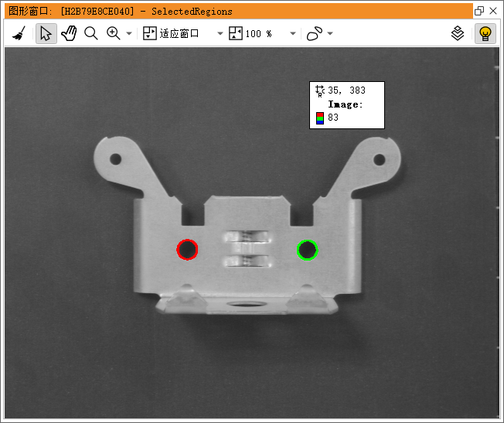Expand the zoom-in options dropdown arrow
Image resolution: width=504 pixels, height=423 pixels.
coord(129,33)
